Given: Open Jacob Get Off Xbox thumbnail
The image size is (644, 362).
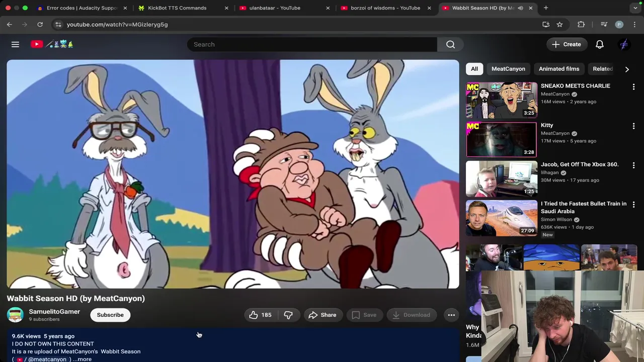Looking at the screenshot, I should coord(502,178).
